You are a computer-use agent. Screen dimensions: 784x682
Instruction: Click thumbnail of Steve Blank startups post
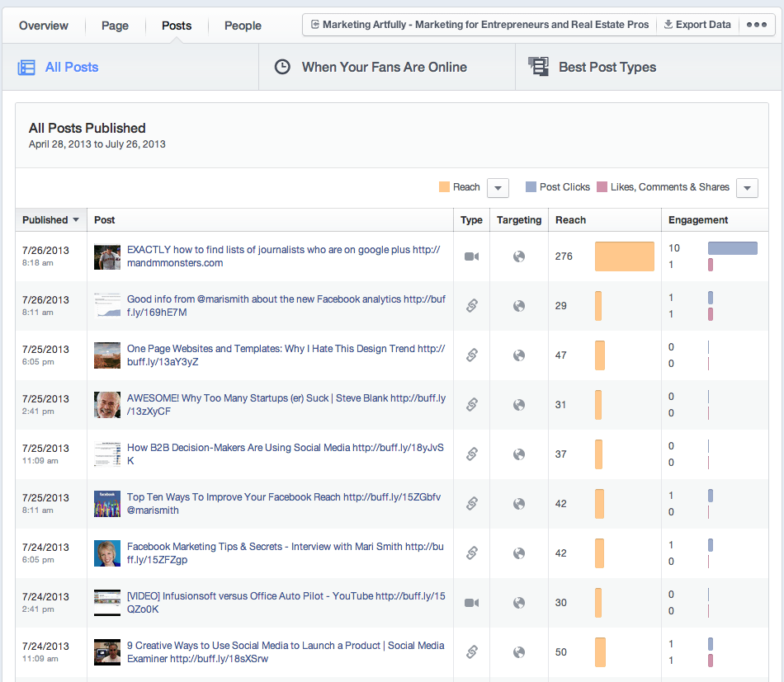click(107, 405)
